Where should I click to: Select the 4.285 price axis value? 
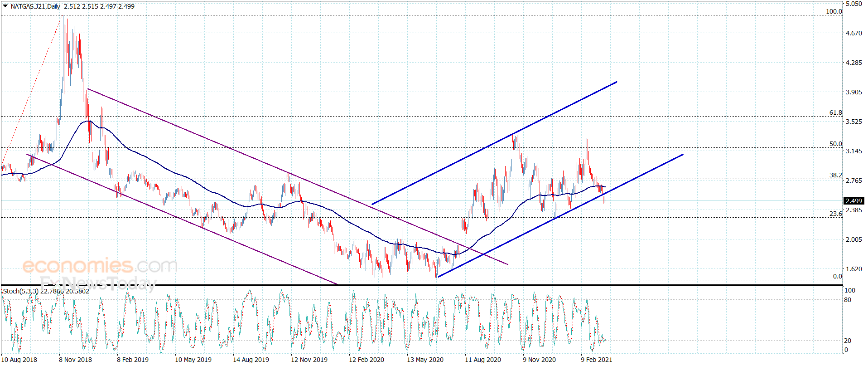tap(854, 63)
